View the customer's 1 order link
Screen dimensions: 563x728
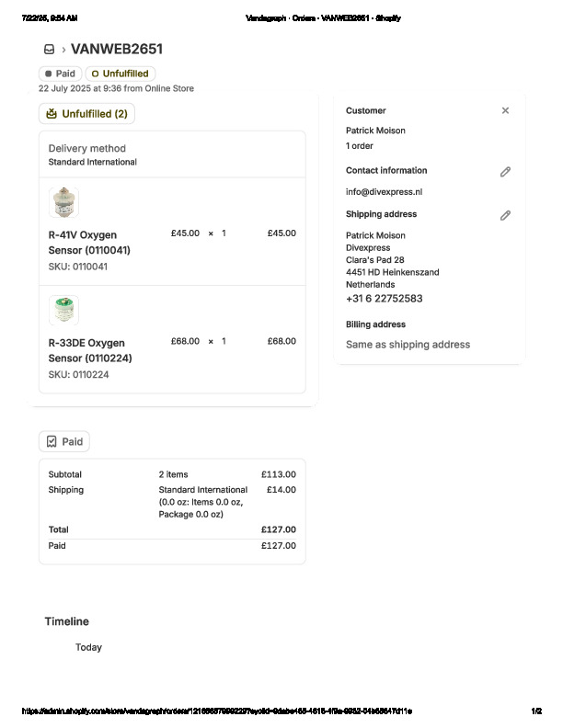[x=360, y=146]
